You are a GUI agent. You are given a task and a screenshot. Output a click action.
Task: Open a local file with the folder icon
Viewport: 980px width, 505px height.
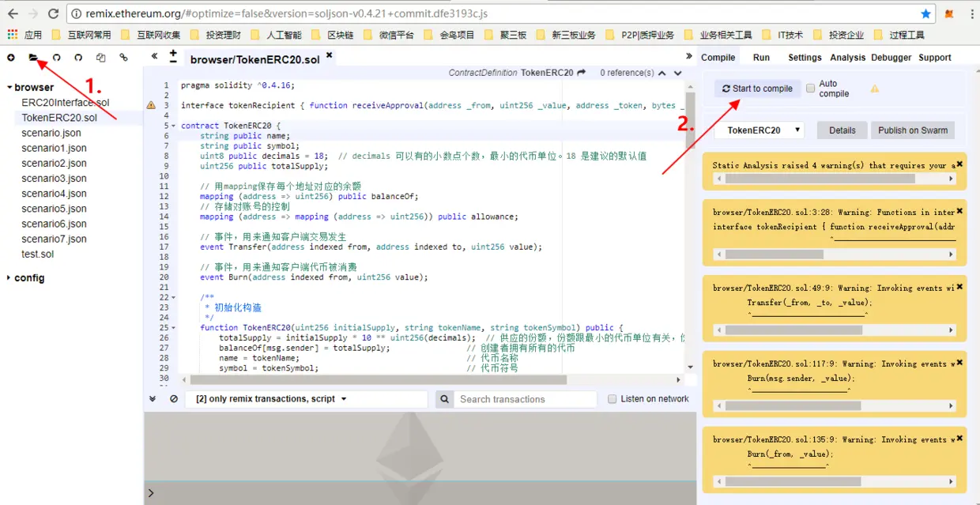pos(33,58)
